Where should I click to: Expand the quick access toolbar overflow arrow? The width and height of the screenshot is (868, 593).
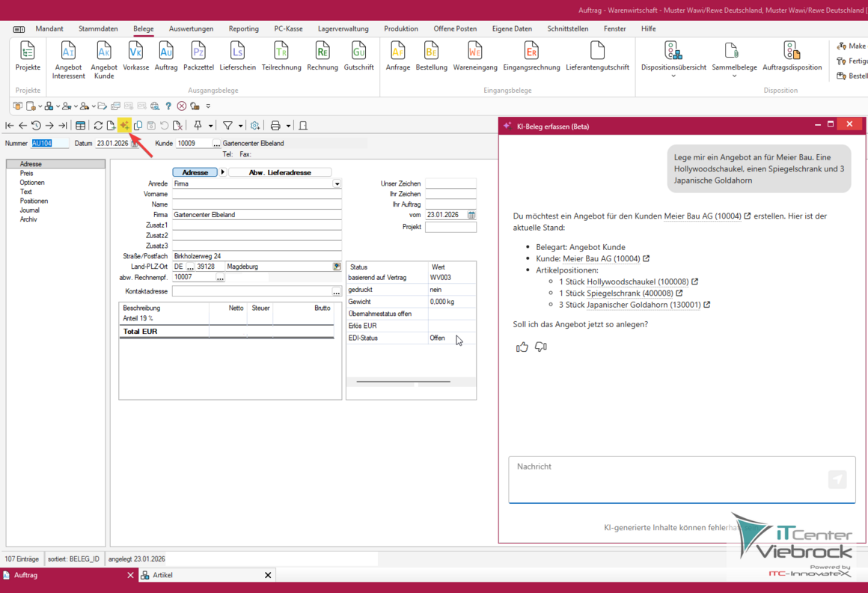point(208,106)
